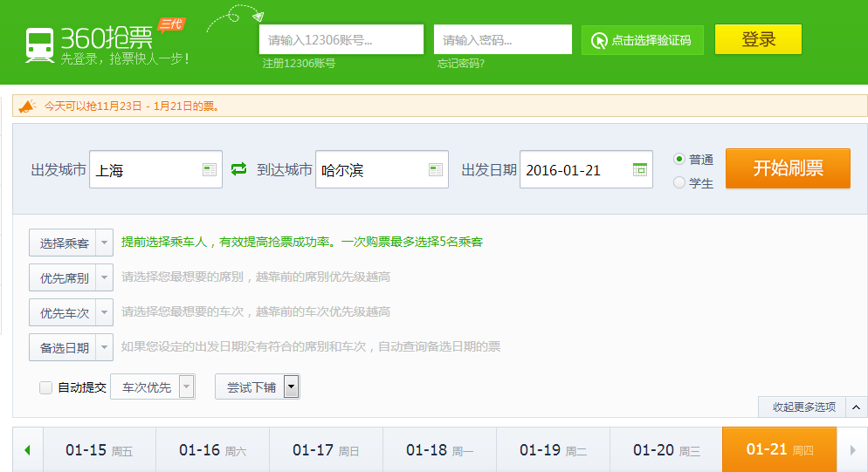Select 普通 ticket type
This screenshot has height=472, width=868.
pyautogui.click(x=679, y=159)
